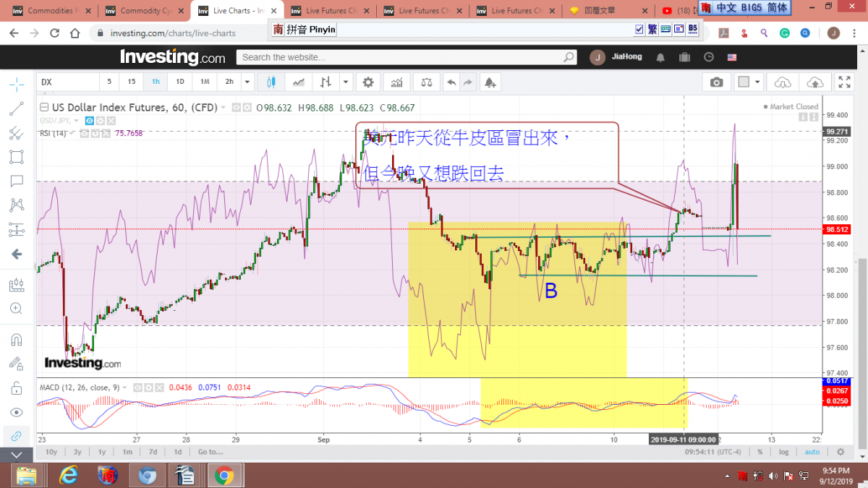Viewport: 868px width, 488px height.
Task: Open chart properties gear in top toolbar
Action: [368, 82]
